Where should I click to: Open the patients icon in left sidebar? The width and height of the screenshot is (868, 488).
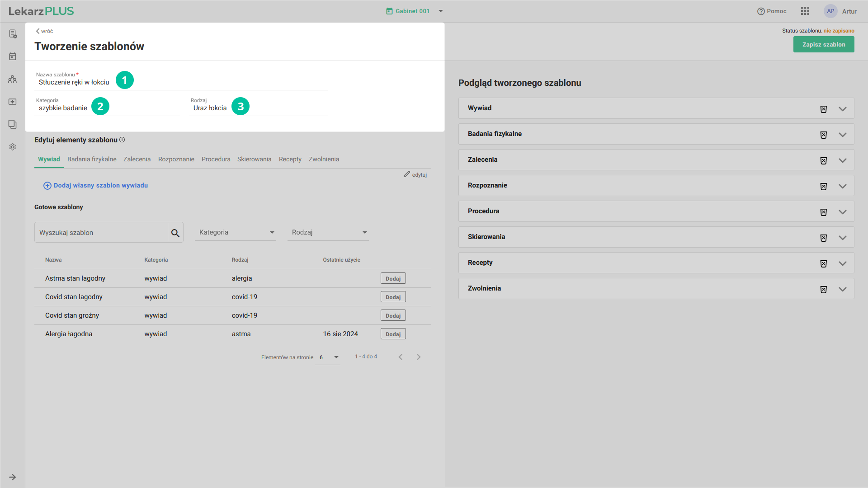13,79
